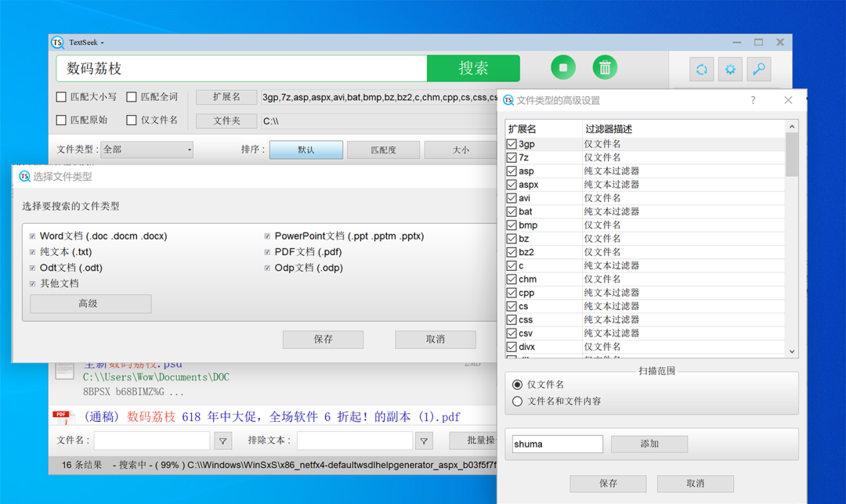846x504 pixels.
Task: Click the filter funnel beside 文件名 field
Action: [x=222, y=441]
